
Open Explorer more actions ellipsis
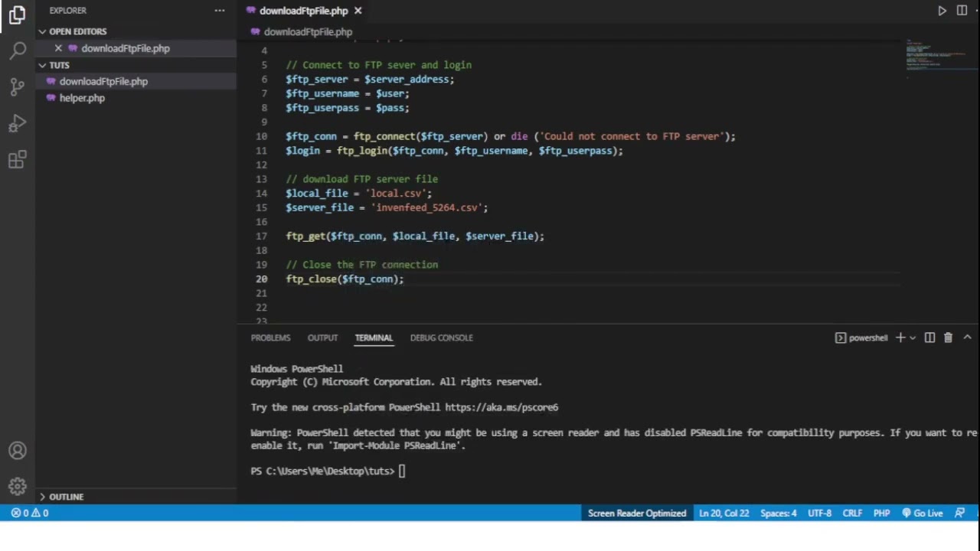(x=220, y=11)
